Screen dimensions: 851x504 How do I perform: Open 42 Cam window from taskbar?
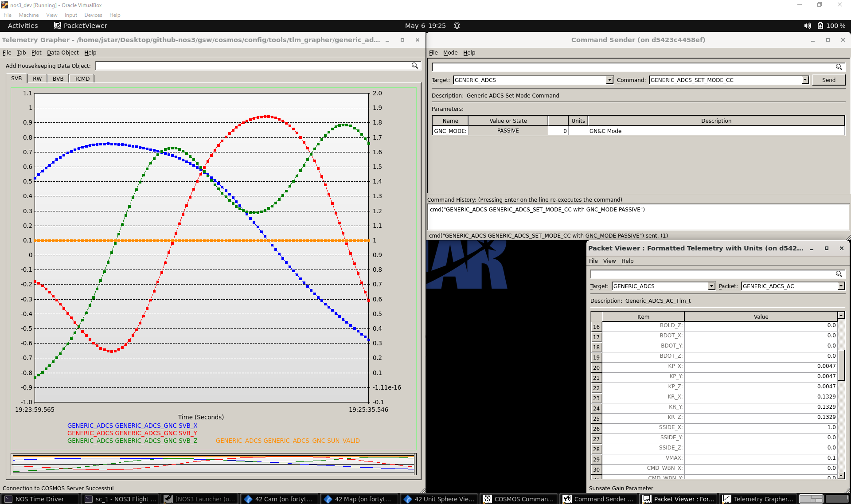point(279,499)
